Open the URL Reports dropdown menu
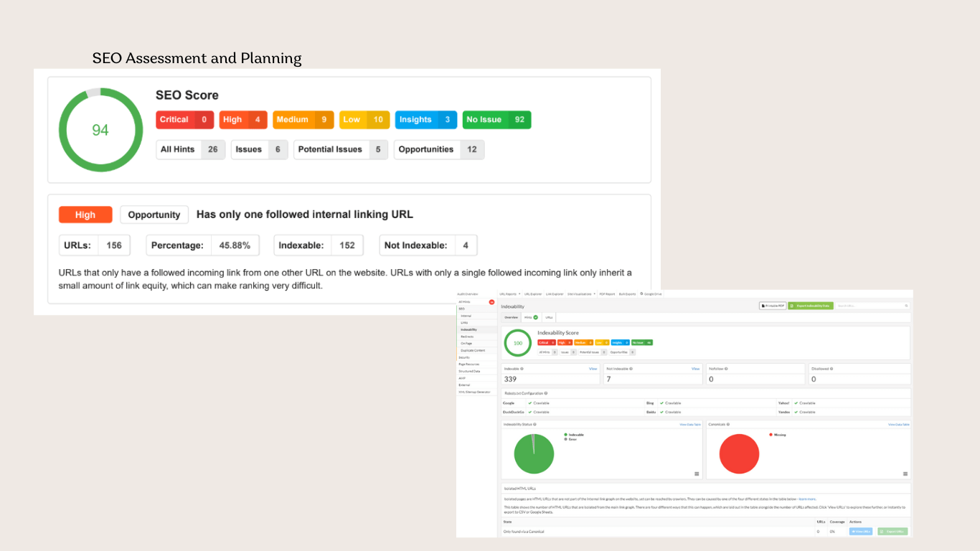980x551 pixels. pos(509,294)
